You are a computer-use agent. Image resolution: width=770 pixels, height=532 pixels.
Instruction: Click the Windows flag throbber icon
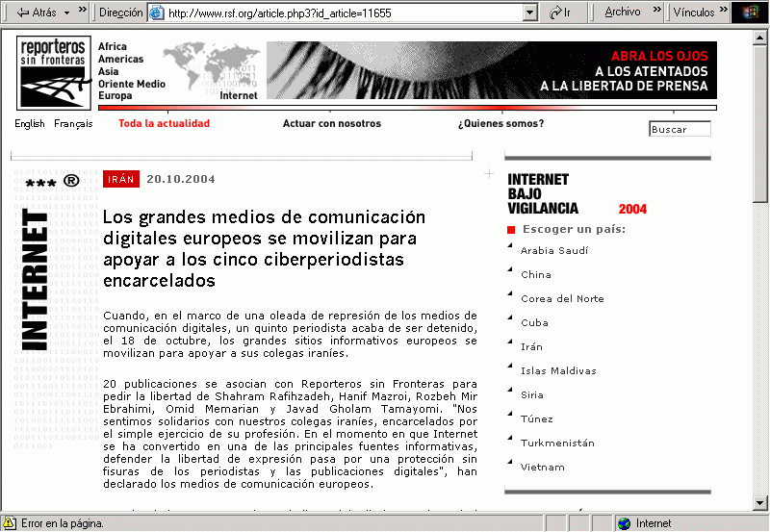[750, 13]
